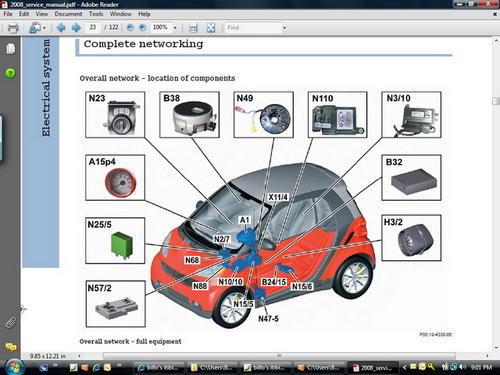Click the B24/15 label on the car
This screenshot has height=375, width=500.
[x=274, y=282]
